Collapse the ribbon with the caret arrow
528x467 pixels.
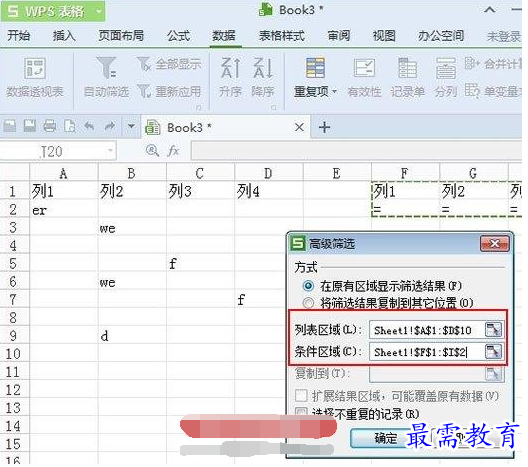490,10
